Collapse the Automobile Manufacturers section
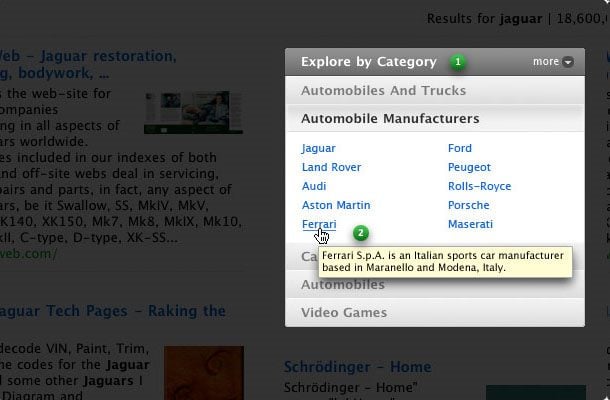Screen dimensions: 610x400 click(x=435, y=118)
